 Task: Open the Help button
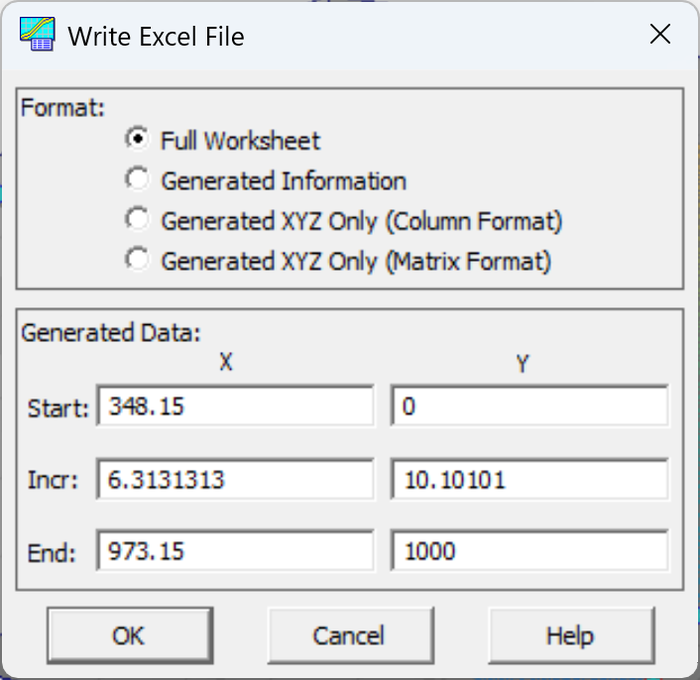(x=571, y=635)
